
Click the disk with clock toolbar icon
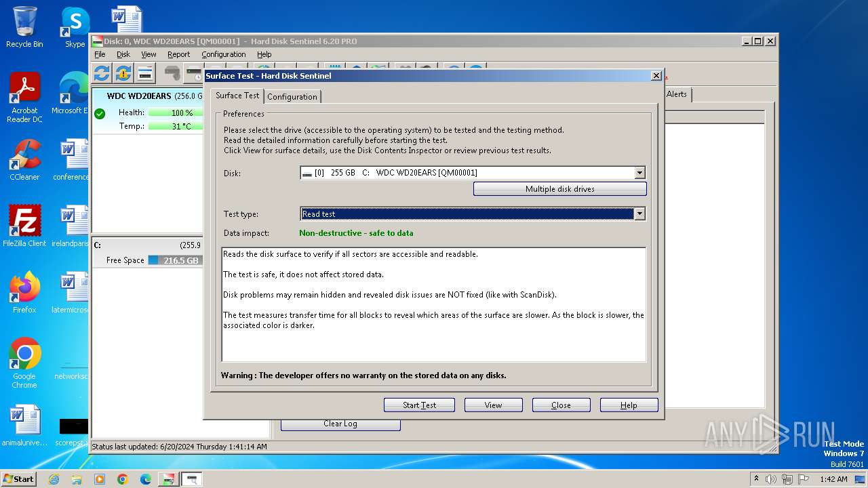194,73
